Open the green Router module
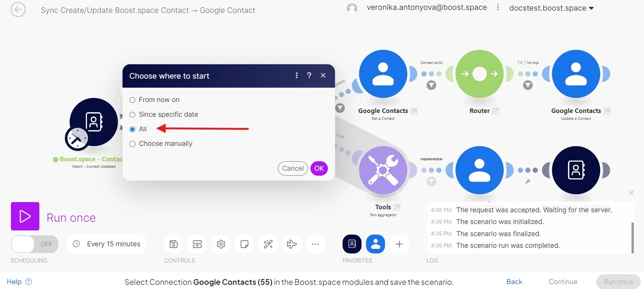The width and height of the screenshot is (644, 289). [x=479, y=74]
